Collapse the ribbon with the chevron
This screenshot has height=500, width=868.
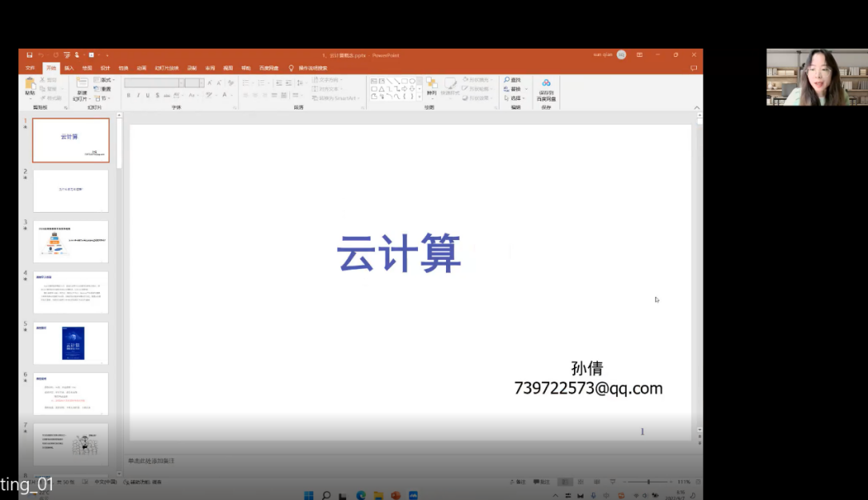697,107
